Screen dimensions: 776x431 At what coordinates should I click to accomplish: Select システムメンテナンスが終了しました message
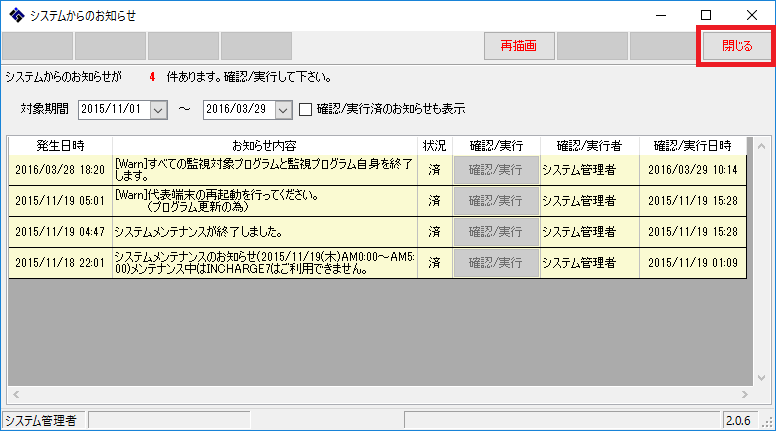pos(265,232)
